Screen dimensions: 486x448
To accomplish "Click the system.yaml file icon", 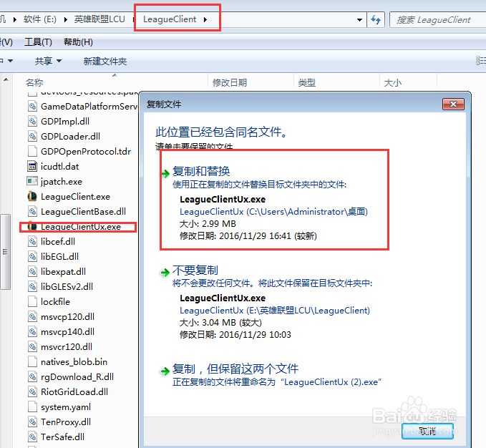I will tap(32, 406).
